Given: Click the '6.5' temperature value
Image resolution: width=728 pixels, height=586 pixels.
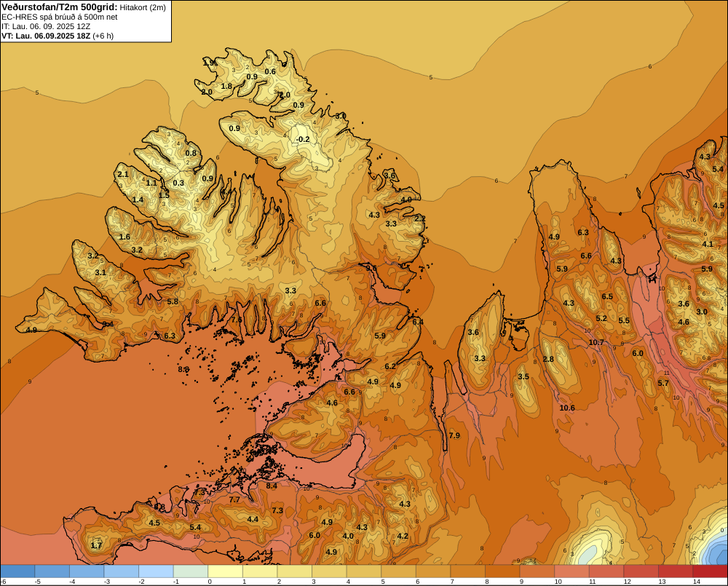Looking at the screenshot, I should 607,297.
